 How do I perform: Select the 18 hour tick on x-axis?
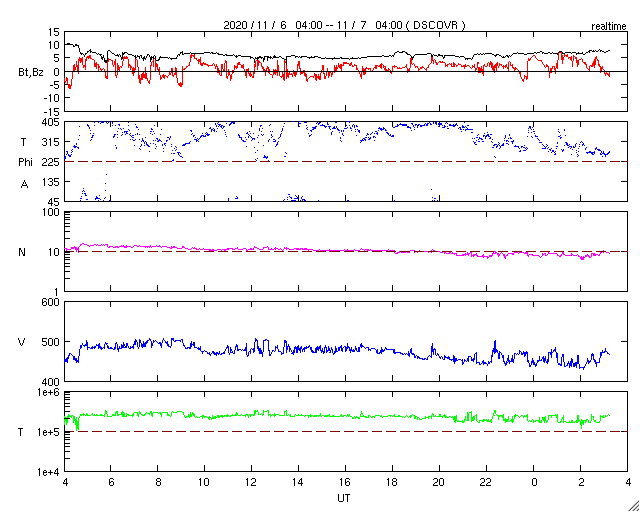pos(393,482)
